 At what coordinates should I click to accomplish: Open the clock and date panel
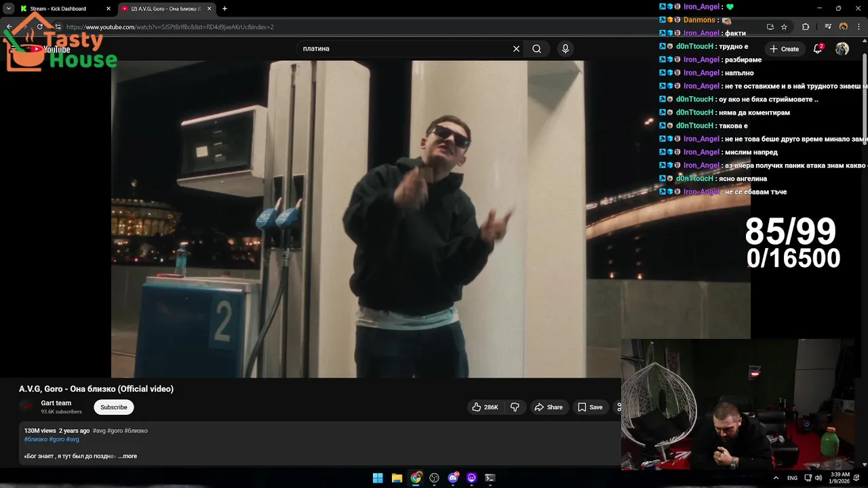[x=840, y=478]
